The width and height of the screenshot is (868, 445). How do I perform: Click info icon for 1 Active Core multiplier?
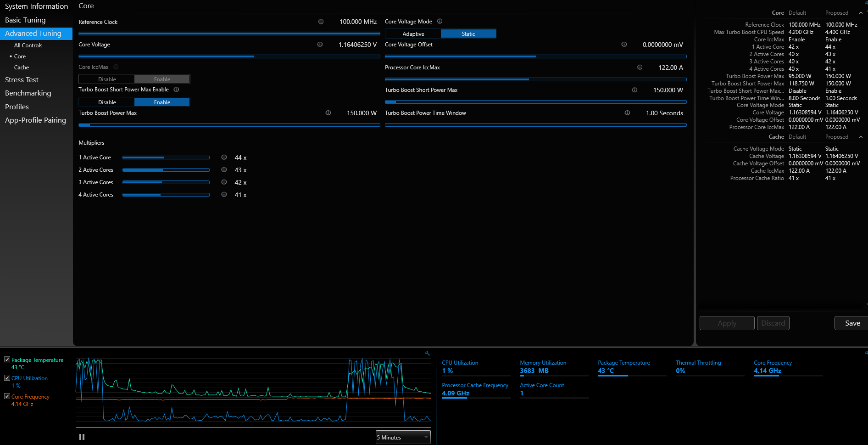pos(224,157)
